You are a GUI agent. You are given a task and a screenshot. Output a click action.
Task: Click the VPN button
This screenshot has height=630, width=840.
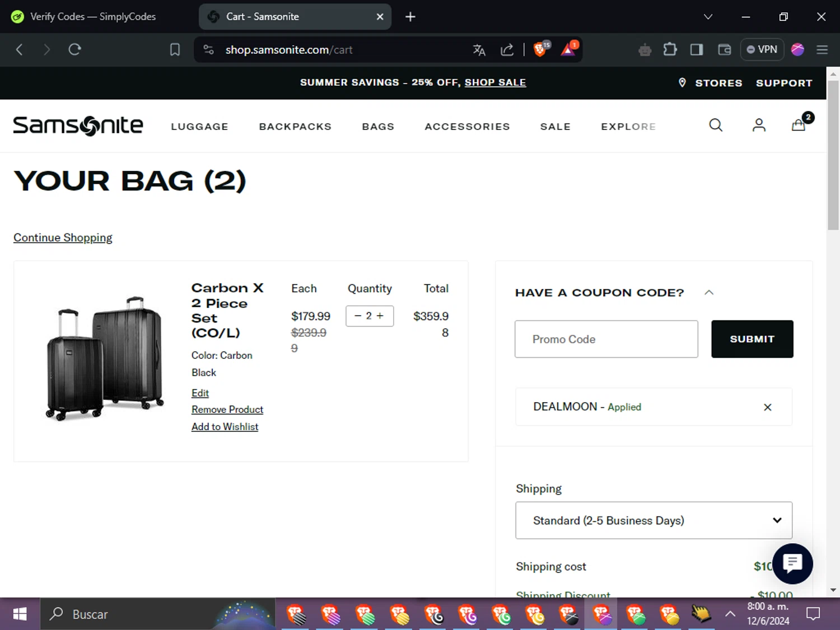762,49
